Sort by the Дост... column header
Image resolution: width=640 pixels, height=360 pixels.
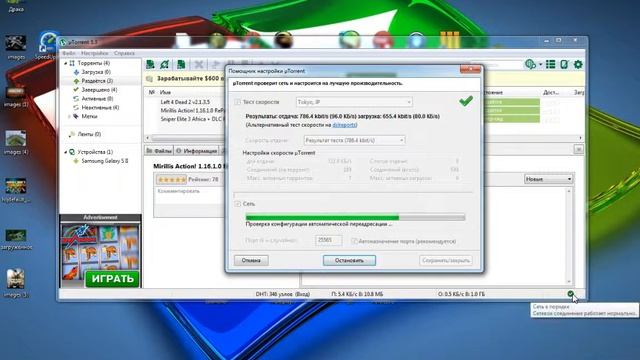[x=551, y=93]
